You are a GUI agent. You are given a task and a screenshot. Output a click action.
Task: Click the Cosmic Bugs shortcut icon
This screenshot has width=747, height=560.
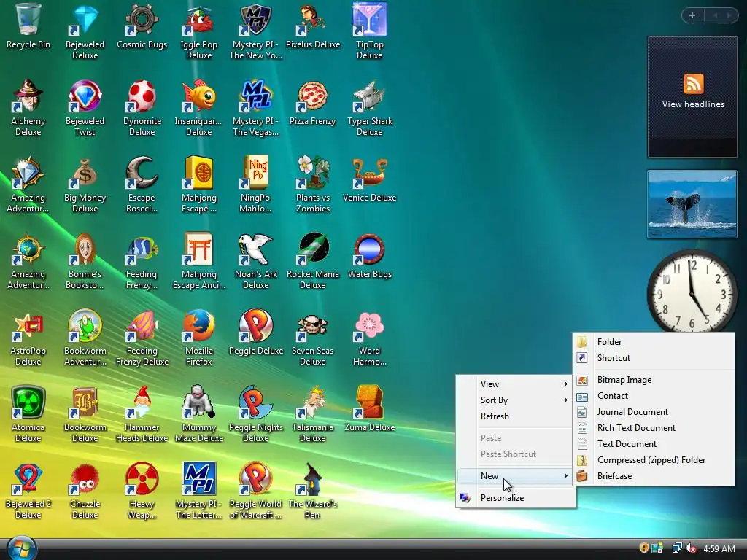(x=142, y=19)
